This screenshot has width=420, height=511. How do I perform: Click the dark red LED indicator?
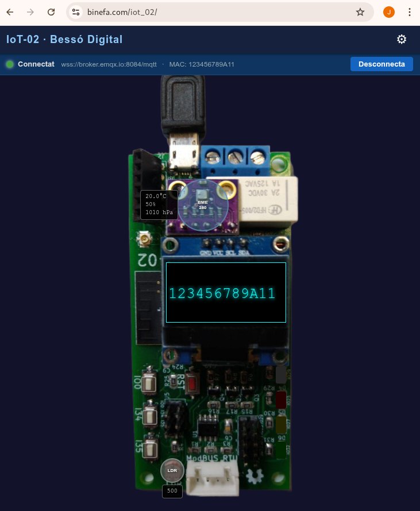[281, 400]
